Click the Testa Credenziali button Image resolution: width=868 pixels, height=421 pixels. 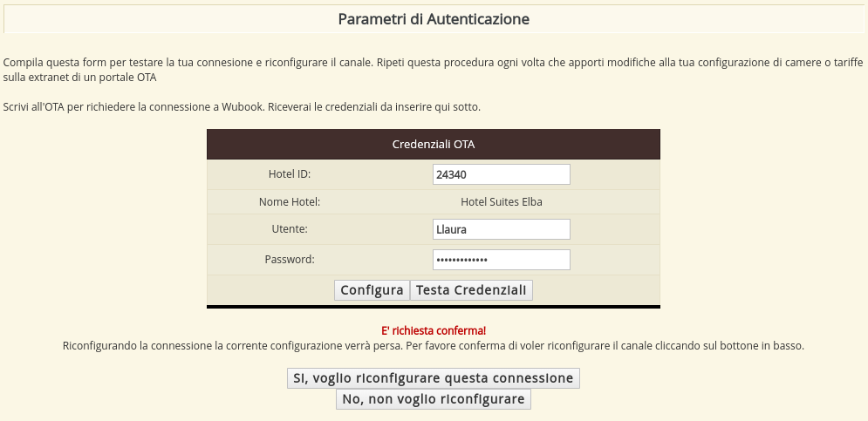pyautogui.click(x=471, y=290)
